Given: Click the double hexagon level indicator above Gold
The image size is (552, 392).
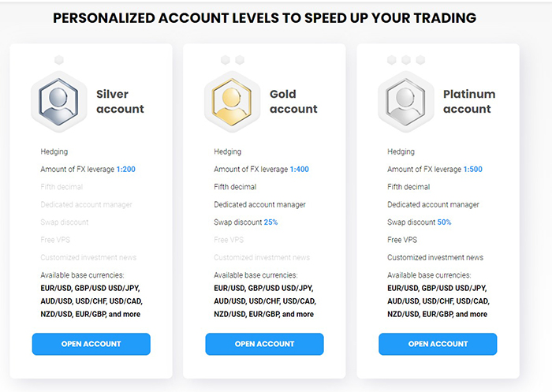Looking at the screenshot, I should [233, 60].
